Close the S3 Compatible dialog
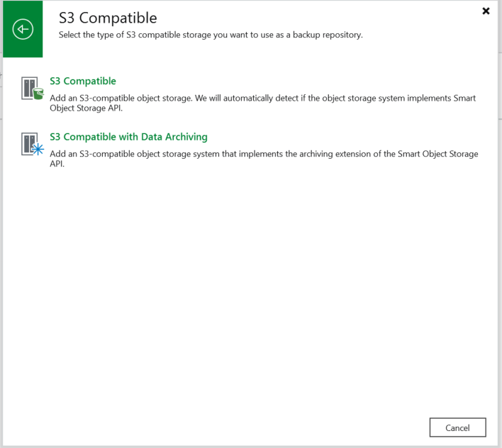 pos(486,11)
